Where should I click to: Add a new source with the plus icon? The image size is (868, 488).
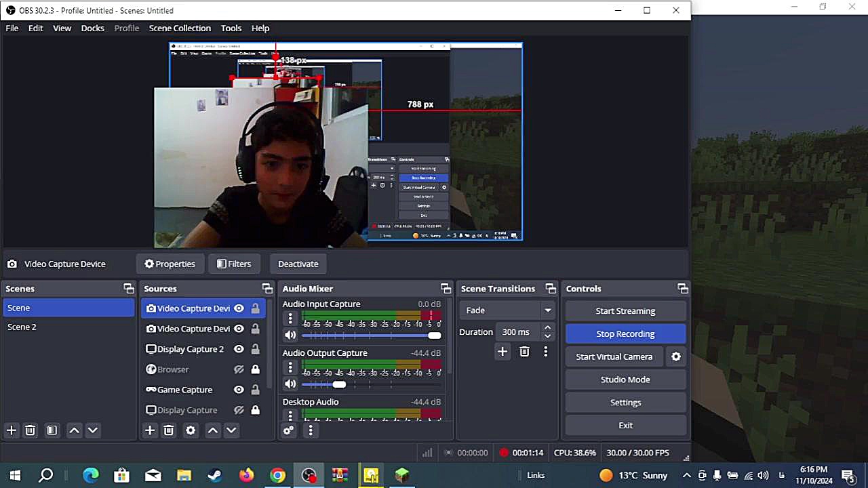[150, 430]
